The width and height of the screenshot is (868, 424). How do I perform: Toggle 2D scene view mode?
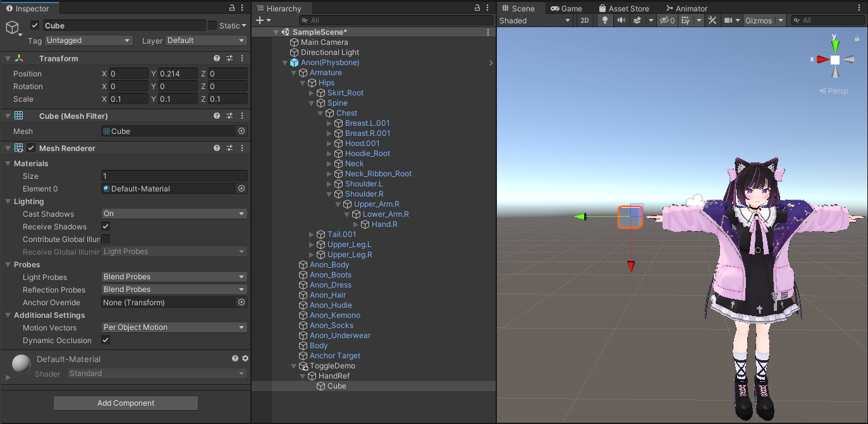(585, 20)
